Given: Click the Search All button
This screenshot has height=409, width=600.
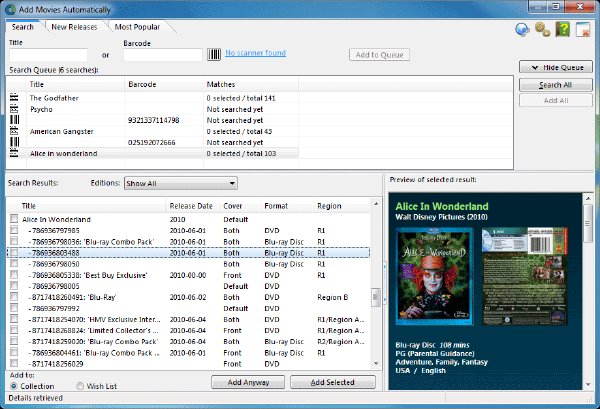Looking at the screenshot, I should (x=556, y=85).
